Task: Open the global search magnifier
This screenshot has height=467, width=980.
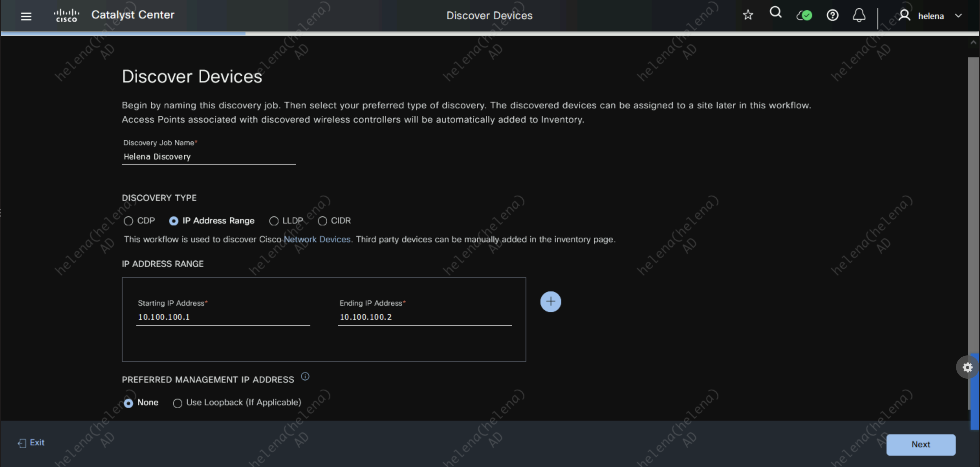Action: click(775, 13)
